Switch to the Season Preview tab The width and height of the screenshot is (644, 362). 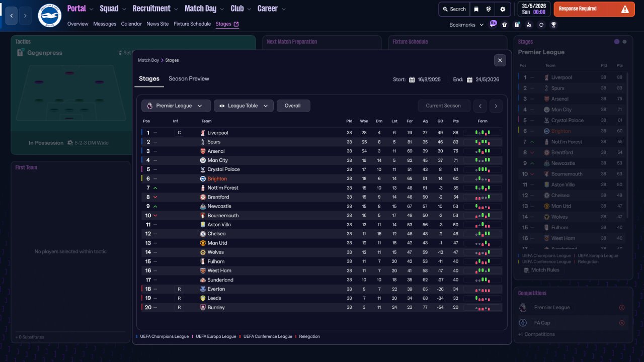click(x=189, y=79)
